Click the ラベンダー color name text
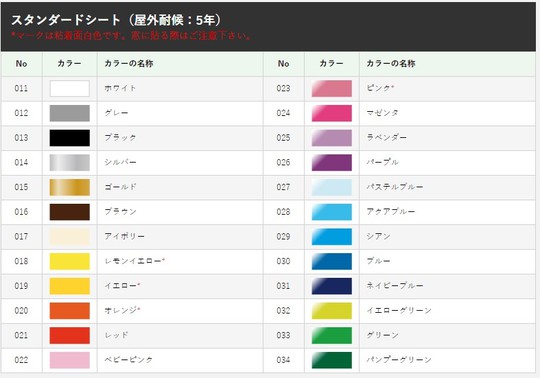The width and height of the screenshot is (540, 378). point(386,137)
